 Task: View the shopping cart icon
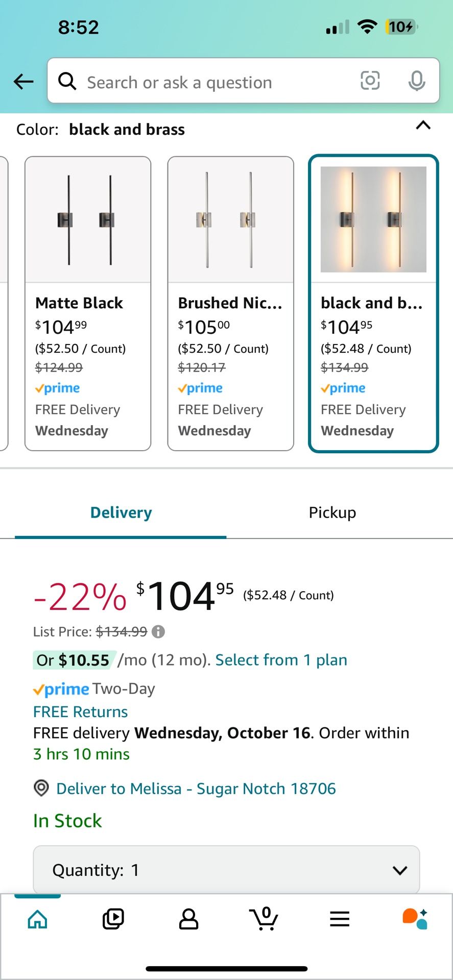point(264,919)
